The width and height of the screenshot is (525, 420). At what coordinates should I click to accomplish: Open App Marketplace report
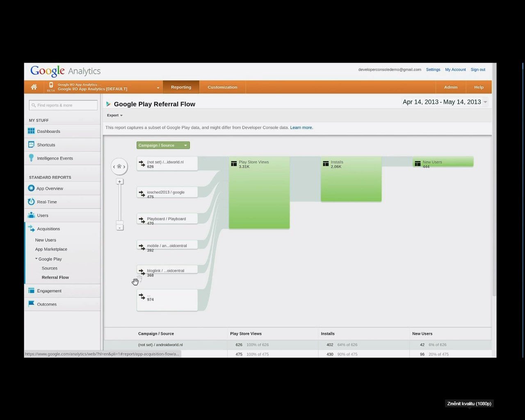(x=51, y=249)
